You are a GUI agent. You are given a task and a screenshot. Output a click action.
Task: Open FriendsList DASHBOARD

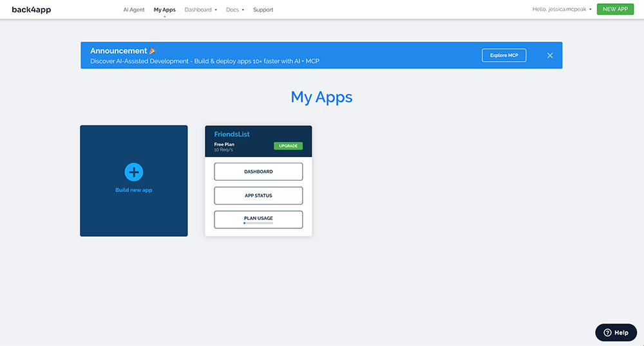258,172
